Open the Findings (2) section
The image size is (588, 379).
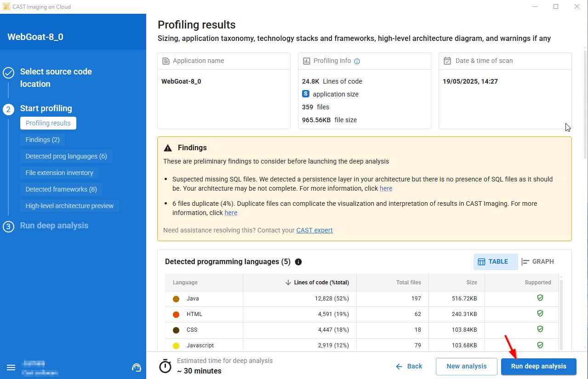point(43,140)
